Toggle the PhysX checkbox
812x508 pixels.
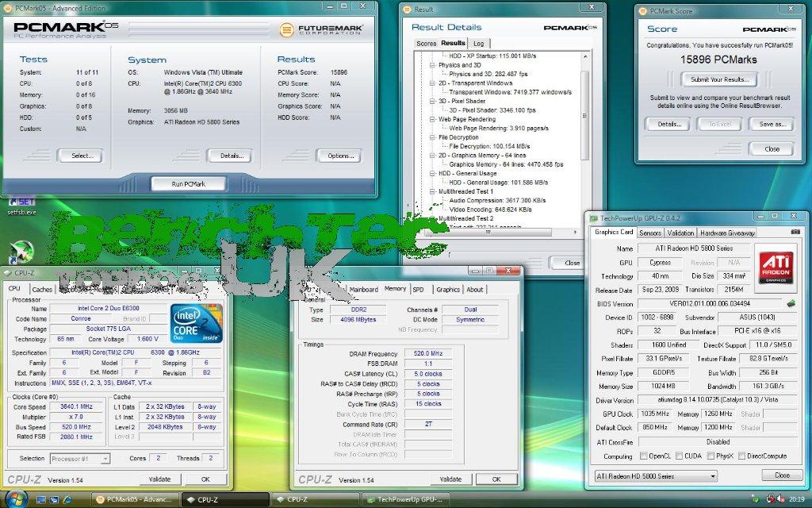710,456
